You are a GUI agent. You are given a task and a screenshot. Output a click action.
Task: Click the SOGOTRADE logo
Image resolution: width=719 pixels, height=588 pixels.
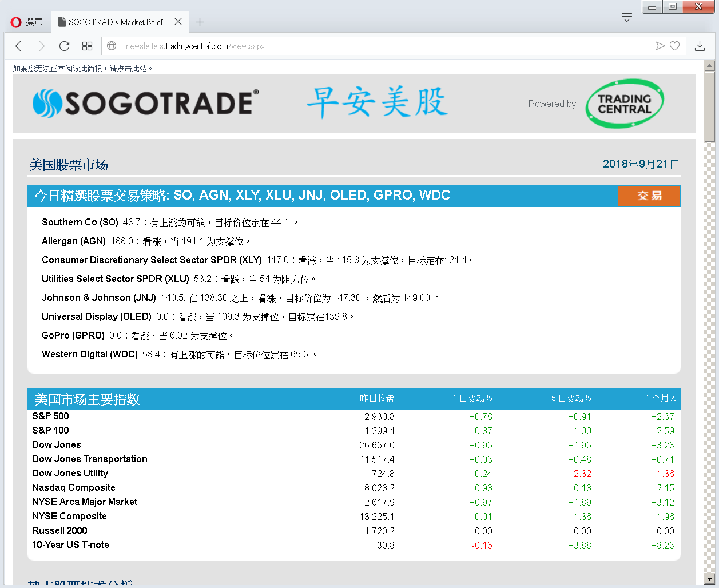pyautogui.click(x=145, y=103)
